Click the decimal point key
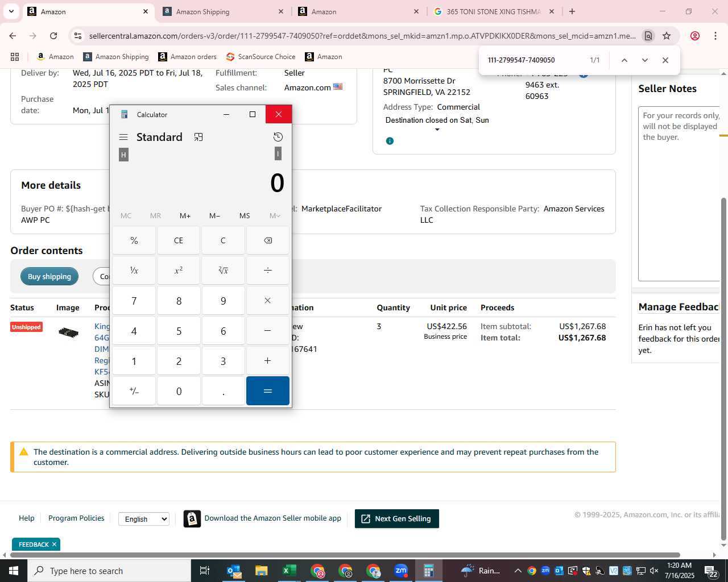Viewport: 728px width, 582px height. pos(223,391)
